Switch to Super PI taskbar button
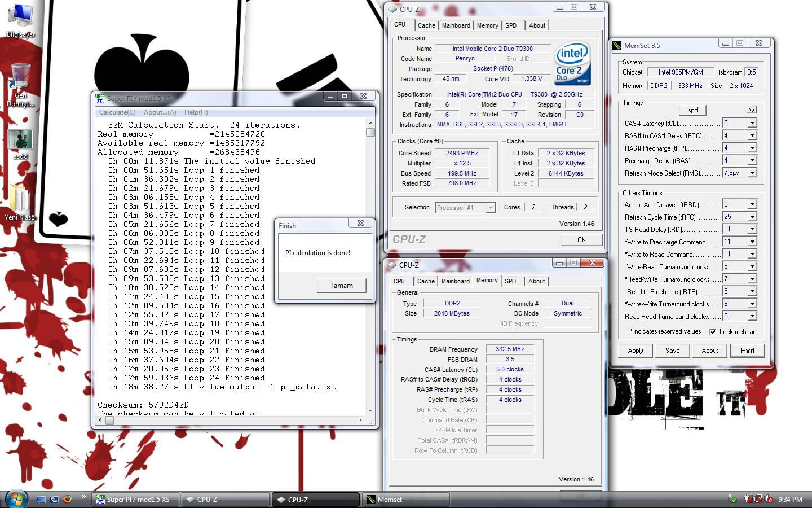The width and height of the screenshot is (812, 508). coord(135,500)
